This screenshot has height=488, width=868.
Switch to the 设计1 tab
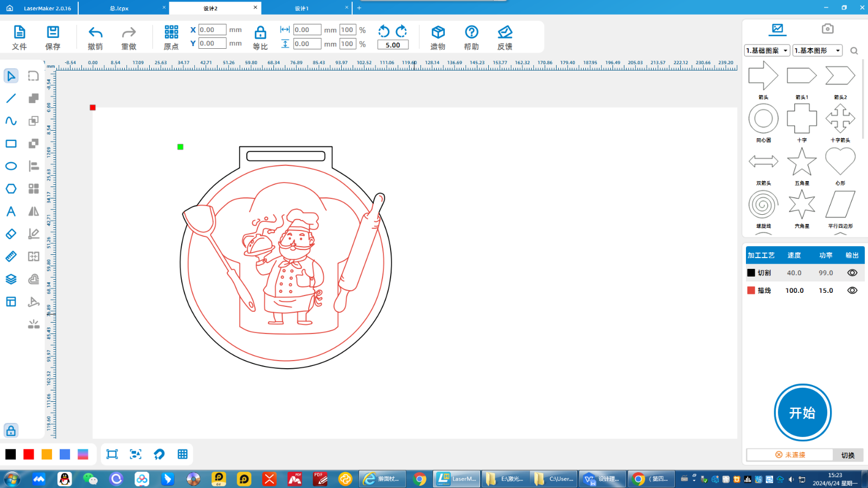pyautogui.click(x=302, y=8)
